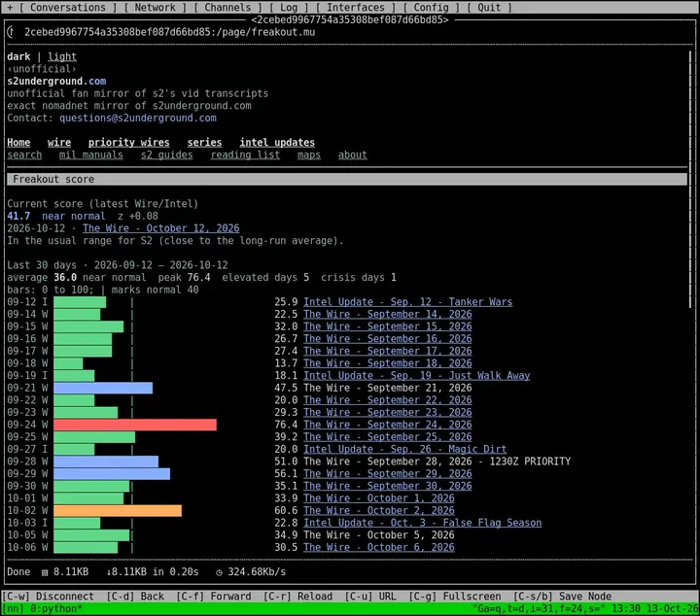700x616 pixels.
Task: Open the Home navigation link
Action: tap(18, 142)
